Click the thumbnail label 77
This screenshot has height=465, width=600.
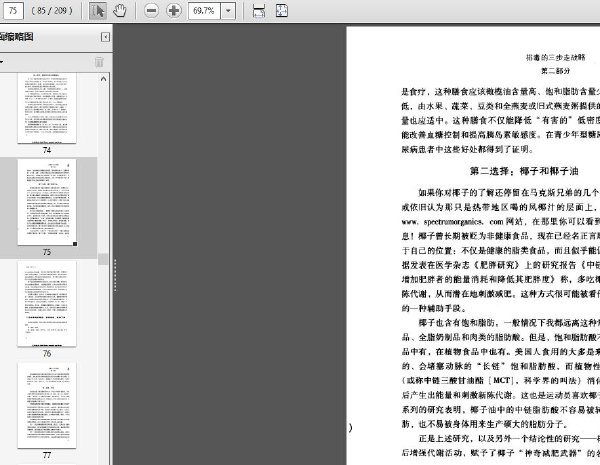(x=47, y=455)
